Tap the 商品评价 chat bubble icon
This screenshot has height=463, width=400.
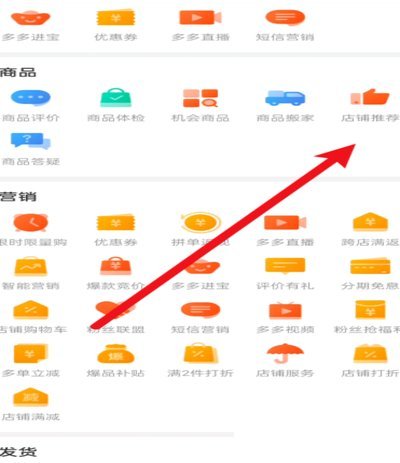click(31, 98)
